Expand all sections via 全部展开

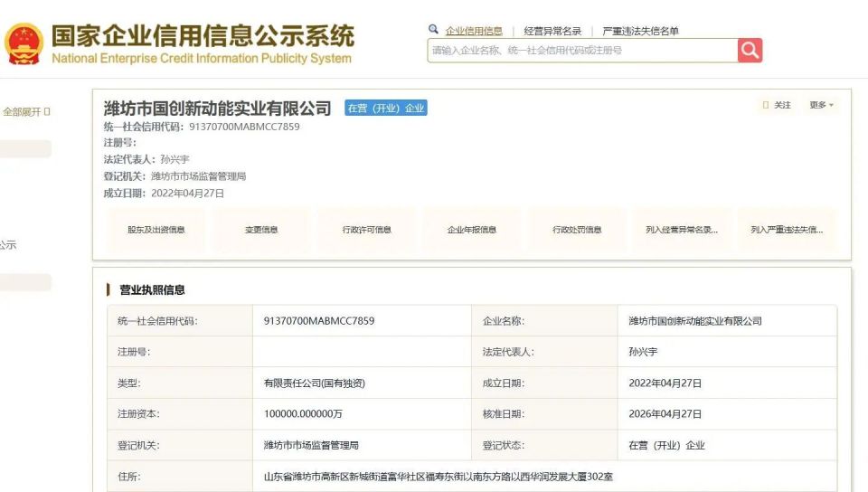pyautogui.click(x=26, y=112)
